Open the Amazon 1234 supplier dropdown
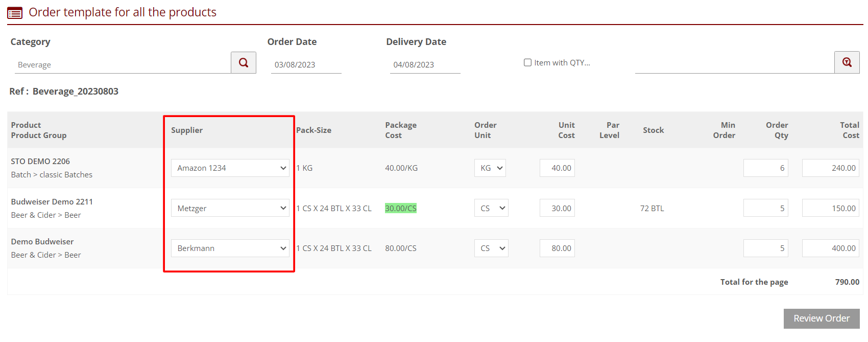This screenshot has height=342, width=868. (230, 168)
